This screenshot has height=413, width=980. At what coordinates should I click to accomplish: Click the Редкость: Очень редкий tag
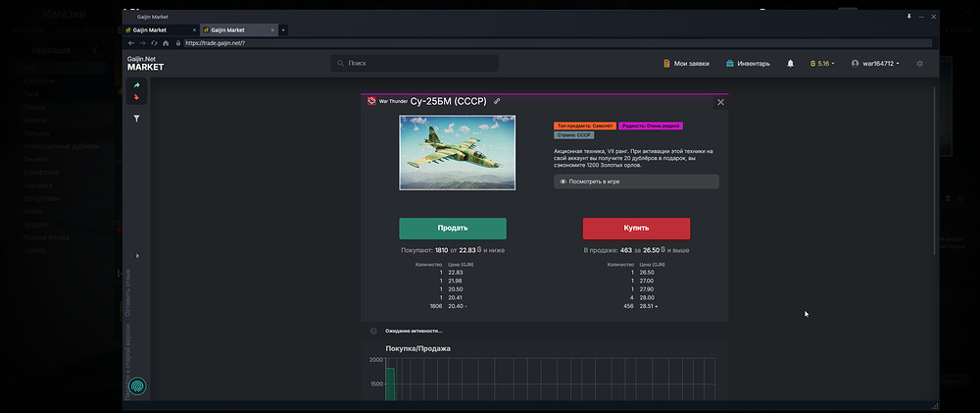click(651, 126)
